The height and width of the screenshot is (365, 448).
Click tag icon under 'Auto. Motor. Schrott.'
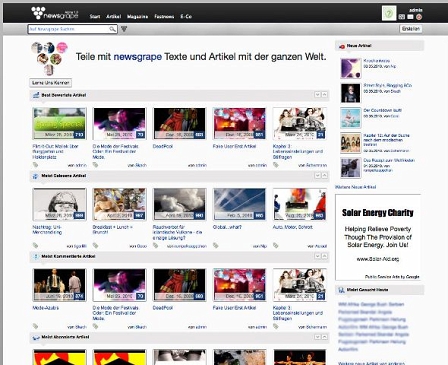tap(276, 246)
